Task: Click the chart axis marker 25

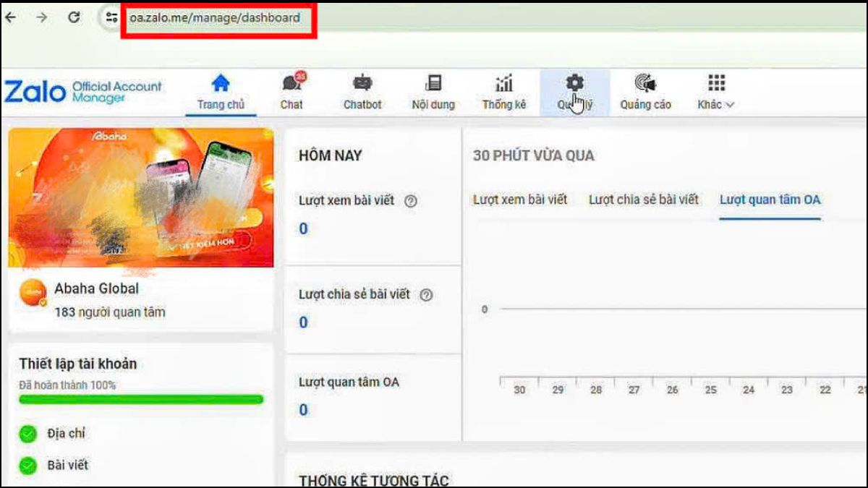Action: 711,390
